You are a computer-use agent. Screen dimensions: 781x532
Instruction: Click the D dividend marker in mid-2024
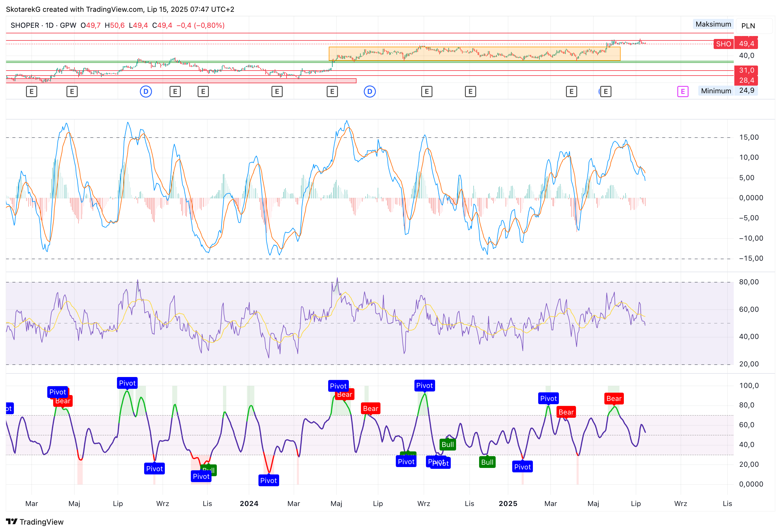(x=370, y=91)
